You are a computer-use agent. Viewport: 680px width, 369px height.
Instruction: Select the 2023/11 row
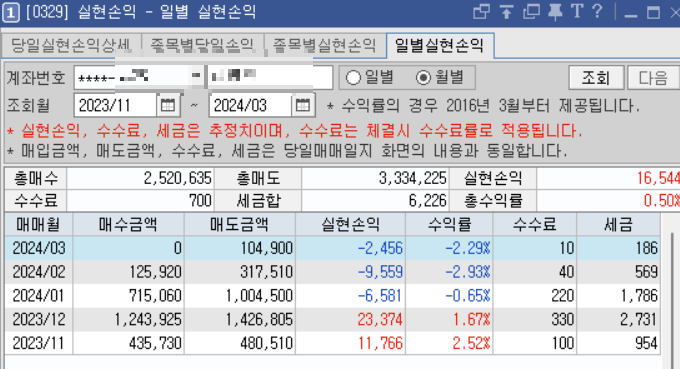click(333, 343)
